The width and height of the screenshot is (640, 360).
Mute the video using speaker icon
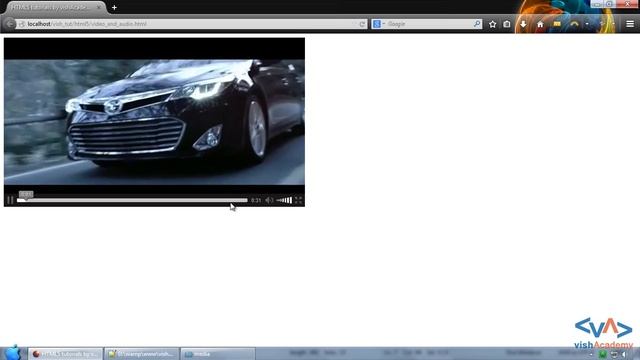click(x=269, y=200)
